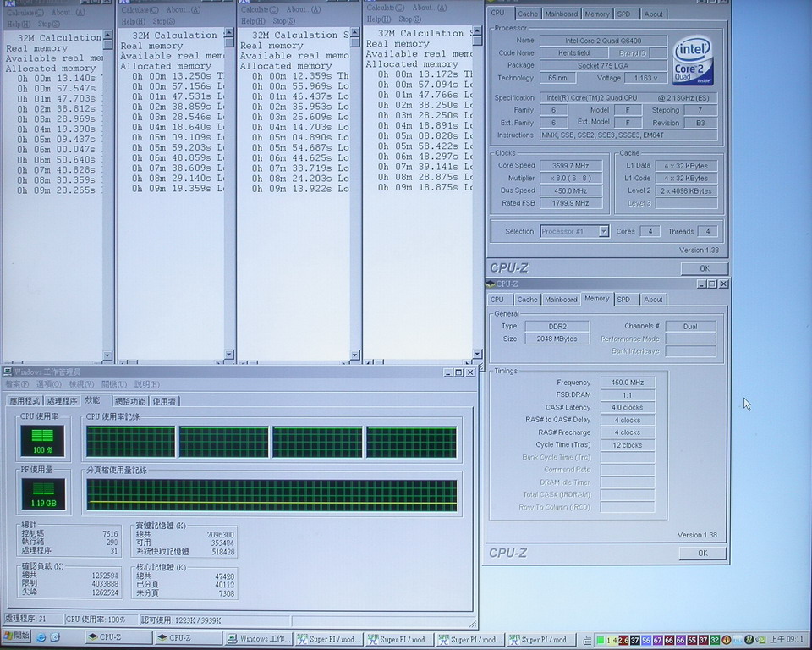Click the 1.163 v voltage field
Viewport: 812px width, 650px height.
click(x=645, y=78)
